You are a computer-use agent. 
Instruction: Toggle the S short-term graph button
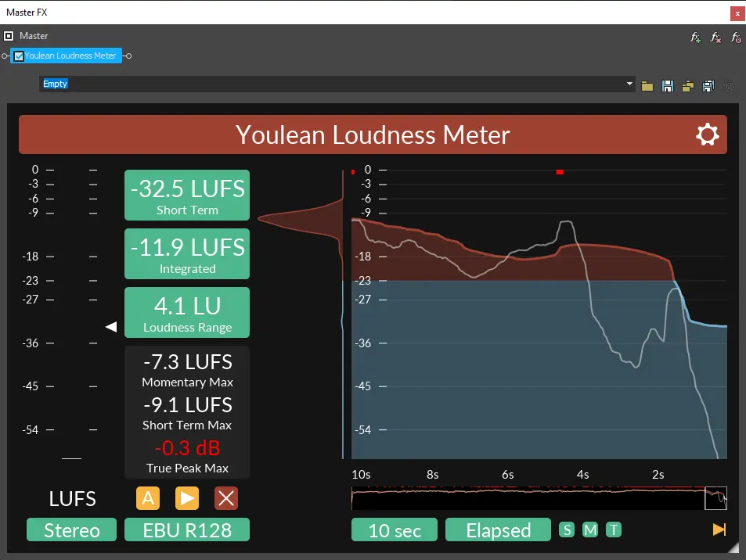[567, 529]
